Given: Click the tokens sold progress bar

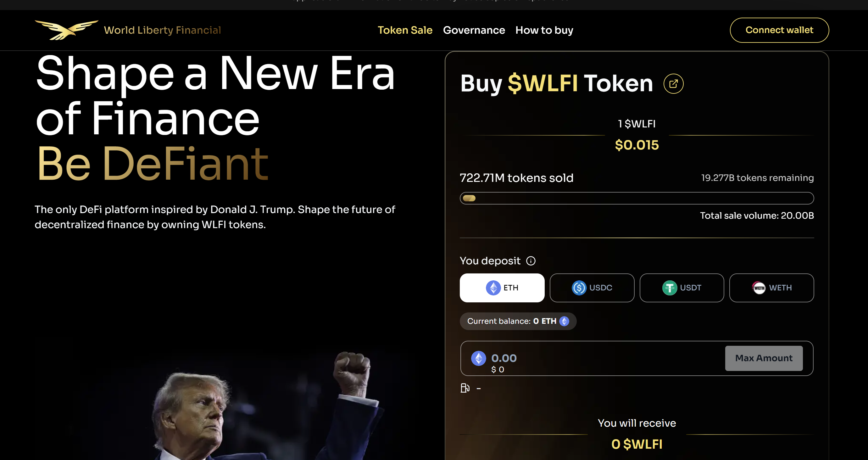Looking at the screenshot, I should [637, 198].
